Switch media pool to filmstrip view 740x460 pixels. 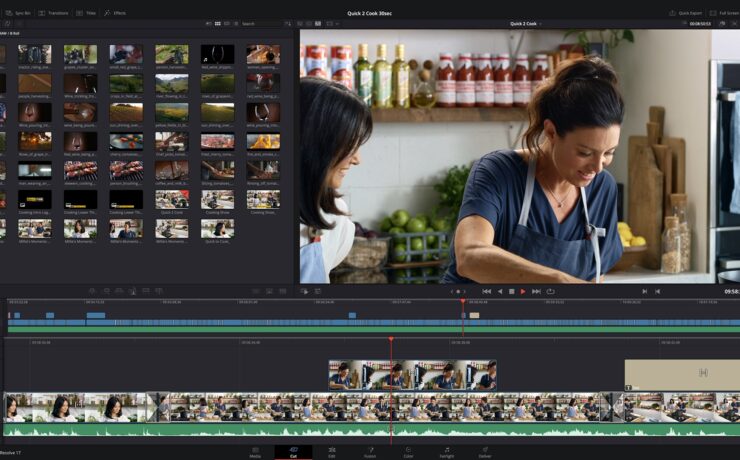227,23
